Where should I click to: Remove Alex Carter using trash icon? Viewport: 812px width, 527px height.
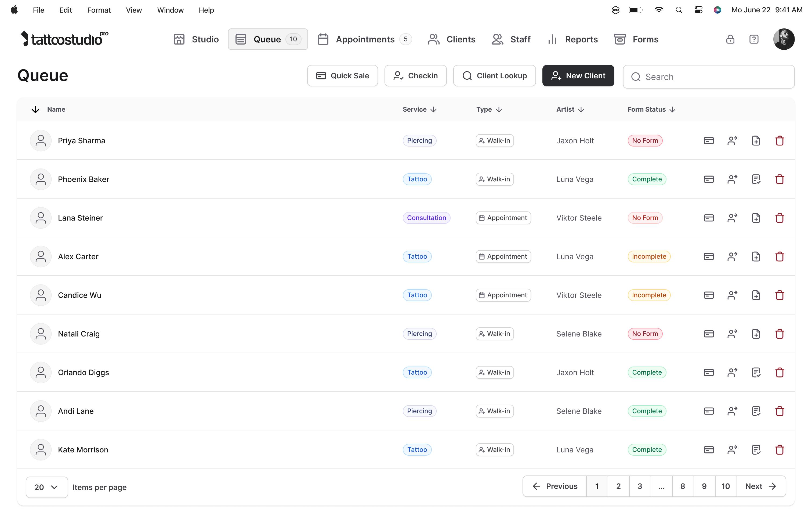(780, 256)
